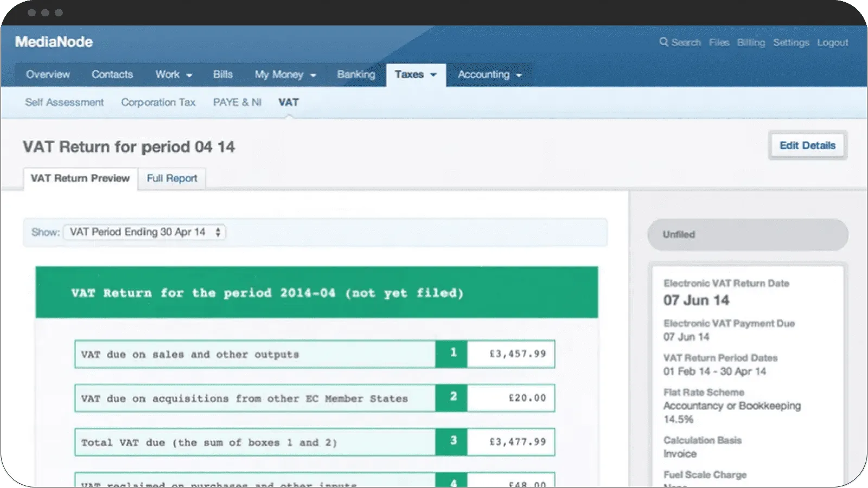Click 'Accountancy or Bookkeeping' flat rate text
The width and height of the screenshot is (868, 488).
coord(732,406)
